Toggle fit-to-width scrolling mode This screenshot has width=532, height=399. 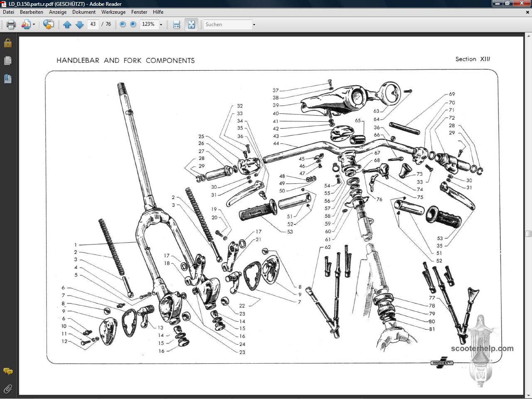tap(176, 25)
